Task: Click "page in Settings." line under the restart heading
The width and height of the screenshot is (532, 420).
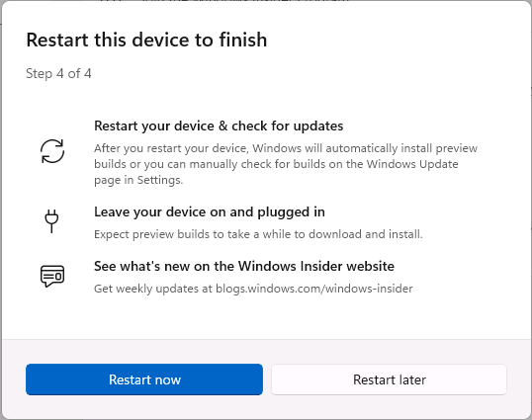Action: click(x=138, y=180)
